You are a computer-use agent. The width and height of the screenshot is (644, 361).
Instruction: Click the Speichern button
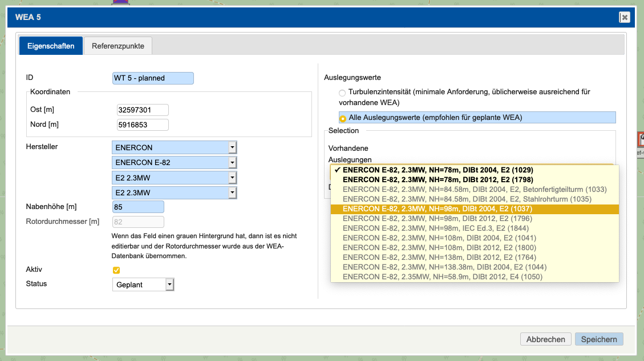pos(599,339)
